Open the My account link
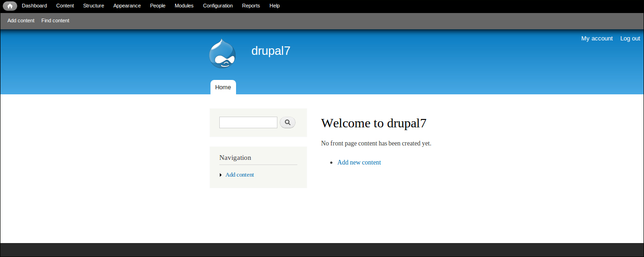644x257 pixels. (597, 39)
